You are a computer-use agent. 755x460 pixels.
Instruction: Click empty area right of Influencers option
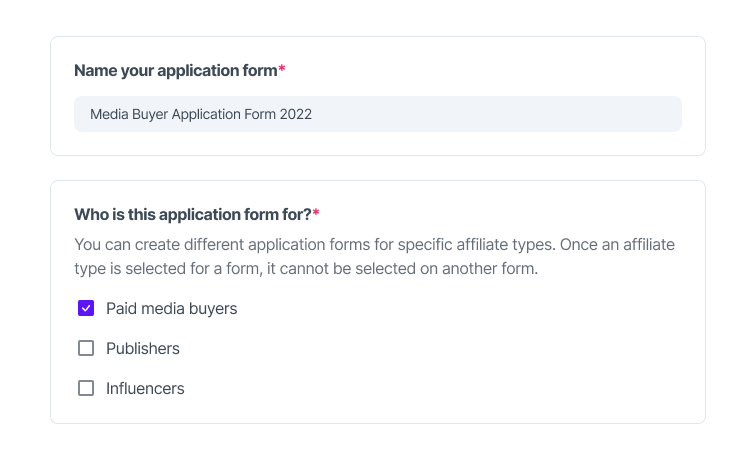433,388
